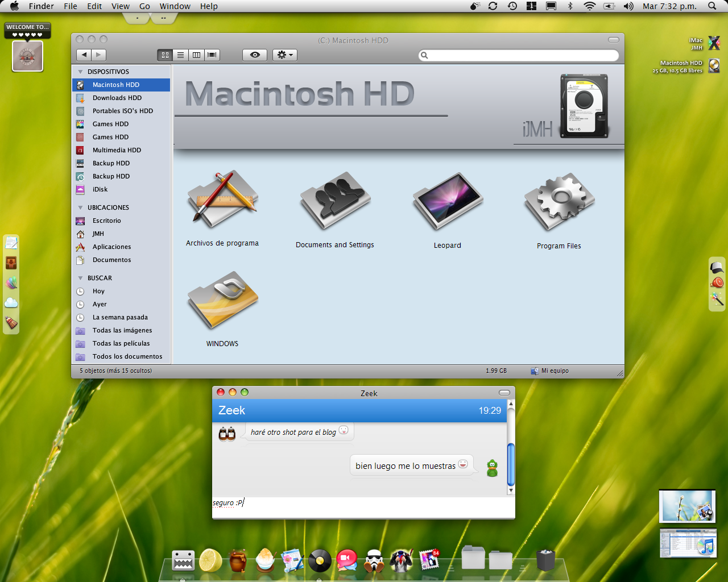Open the Help menu
The image size is (728, 582).
point(209,6)
